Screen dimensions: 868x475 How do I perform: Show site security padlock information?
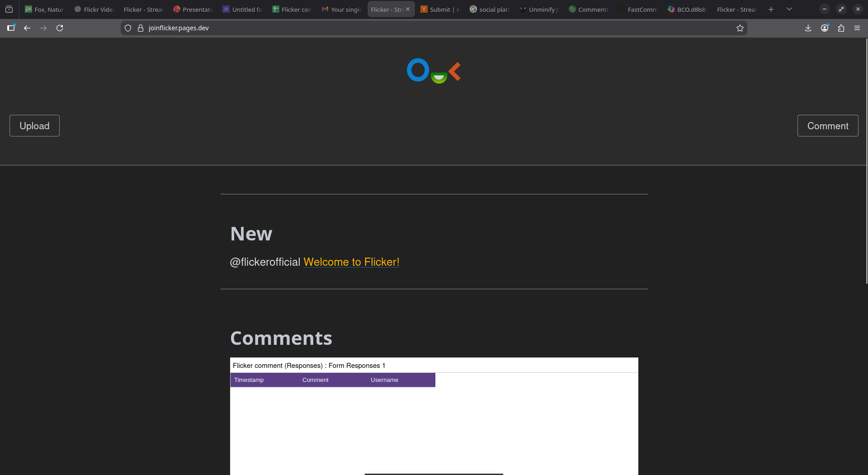coord(141,28)
